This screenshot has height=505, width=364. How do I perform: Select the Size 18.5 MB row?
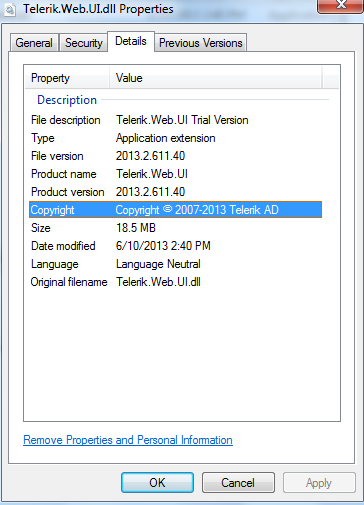175,228
